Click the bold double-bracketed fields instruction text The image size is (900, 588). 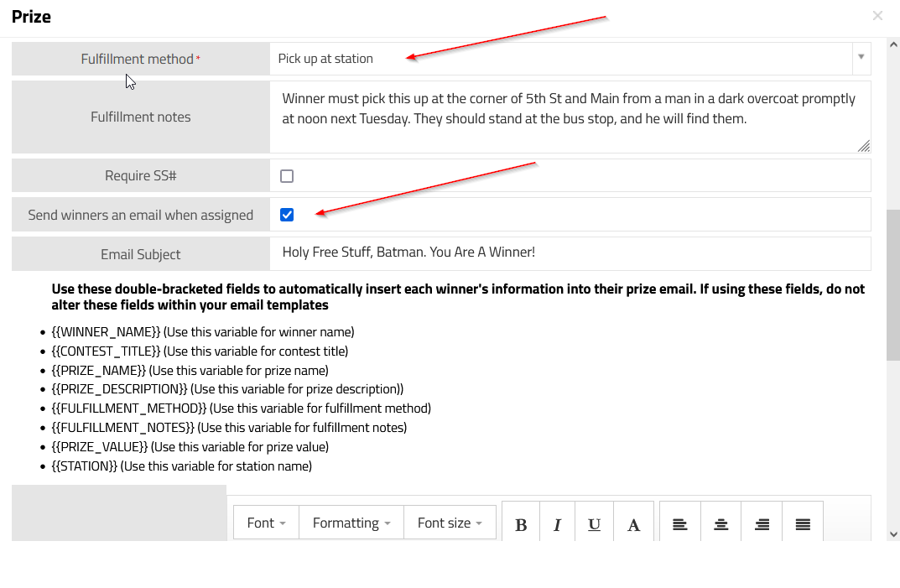[x=458, y=297]
